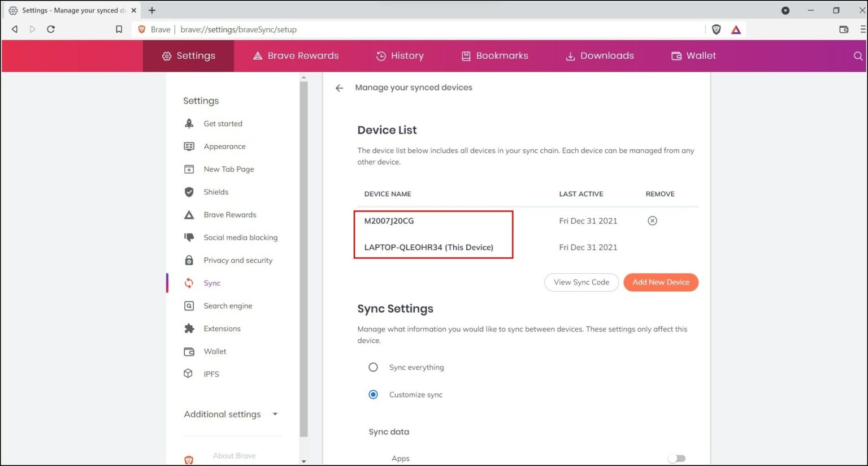Image resolution: width=868 pixels, height=466 pixels.
Task: Remove device M2007J20CG using the X icon
Action: 652,221
